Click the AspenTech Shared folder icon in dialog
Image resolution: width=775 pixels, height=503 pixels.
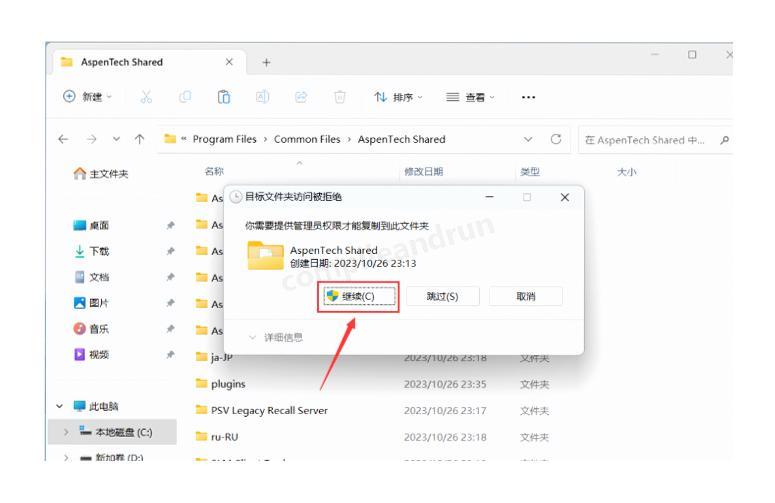pyautogui.click(x=265, y=255)
